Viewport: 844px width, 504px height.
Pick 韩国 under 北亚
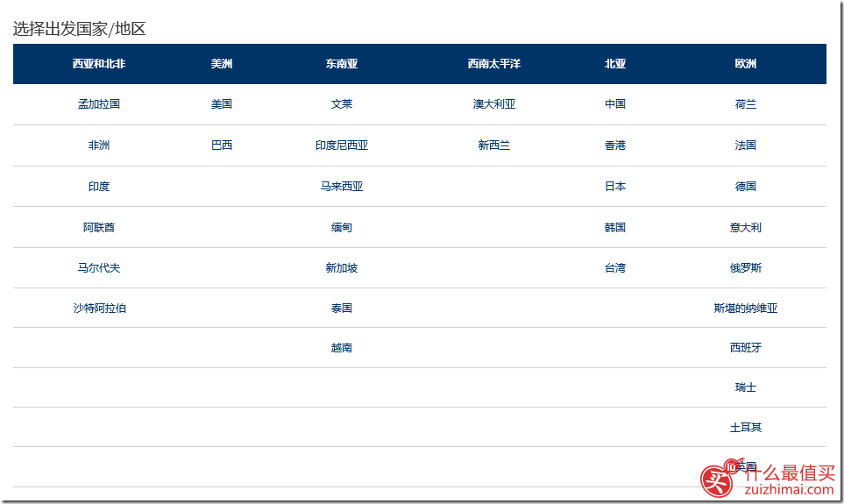[615, 227]
